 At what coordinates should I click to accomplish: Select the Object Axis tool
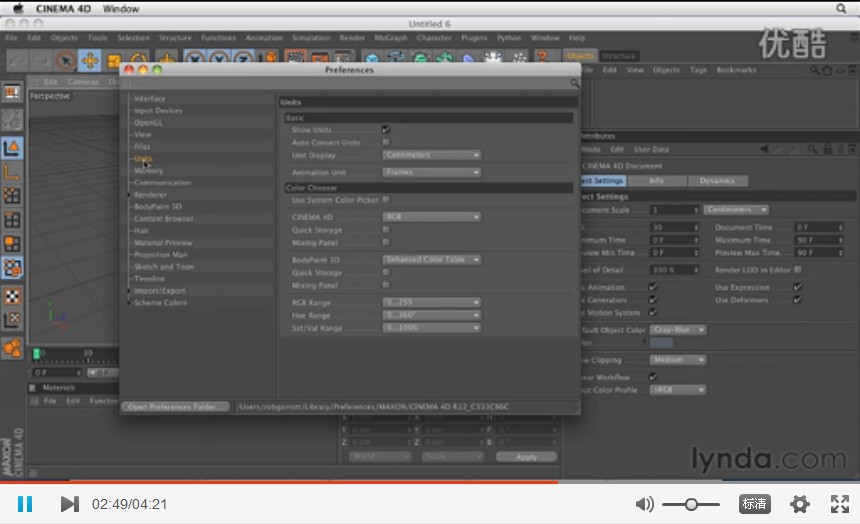pyautogui.click(x=12, y=172)
